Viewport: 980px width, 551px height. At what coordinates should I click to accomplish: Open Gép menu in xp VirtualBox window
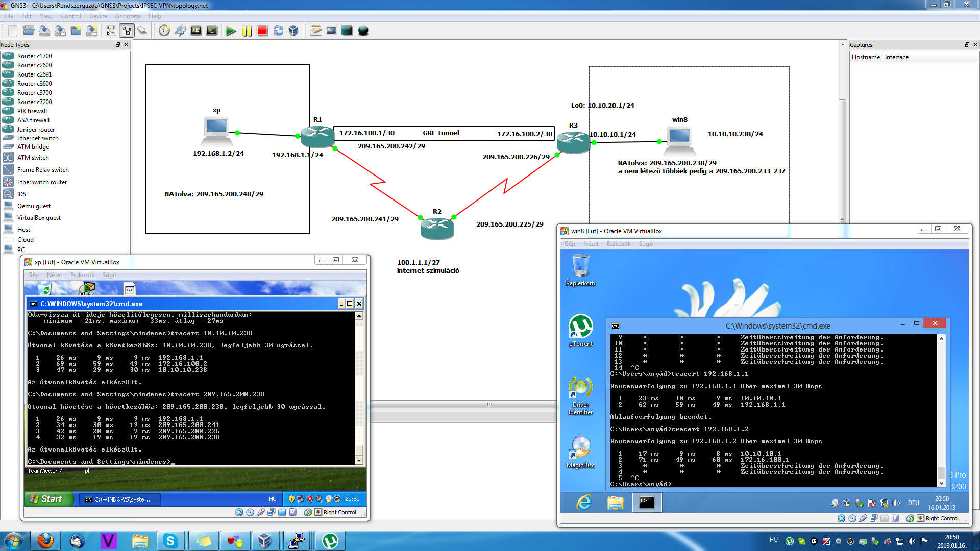[33, 275]
